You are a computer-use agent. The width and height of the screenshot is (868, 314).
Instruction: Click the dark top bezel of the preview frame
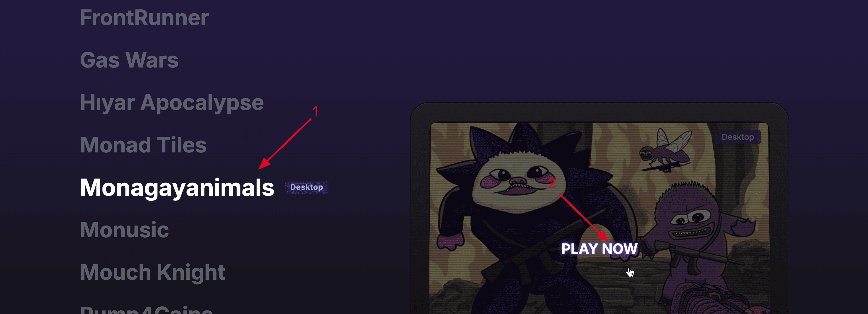(599, 112)
